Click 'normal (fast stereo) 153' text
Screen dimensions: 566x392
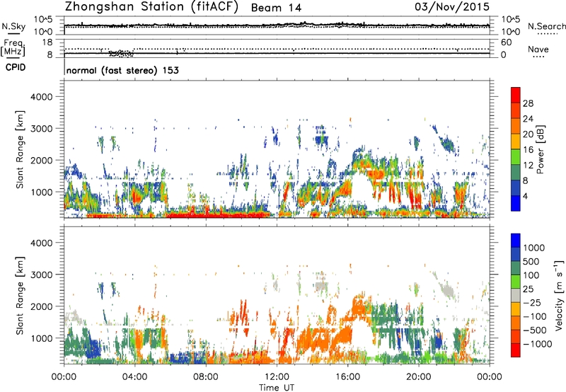pos(122,70)
